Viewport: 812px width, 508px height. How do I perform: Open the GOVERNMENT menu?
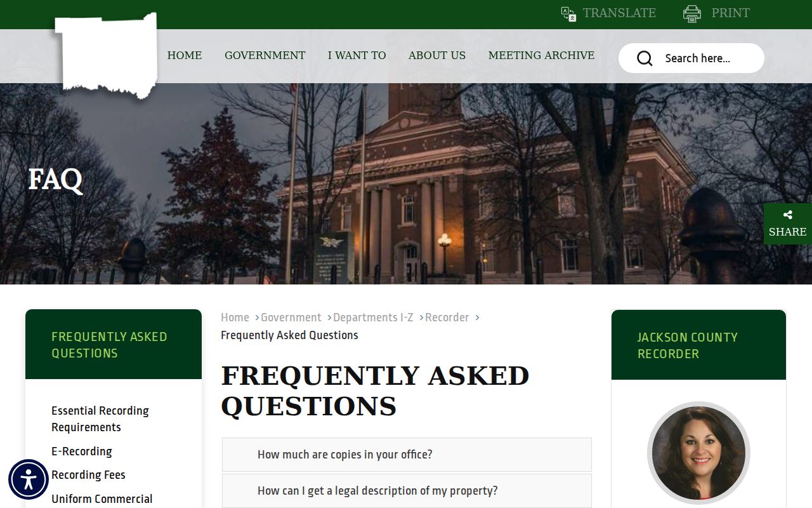tap(265, 55)
